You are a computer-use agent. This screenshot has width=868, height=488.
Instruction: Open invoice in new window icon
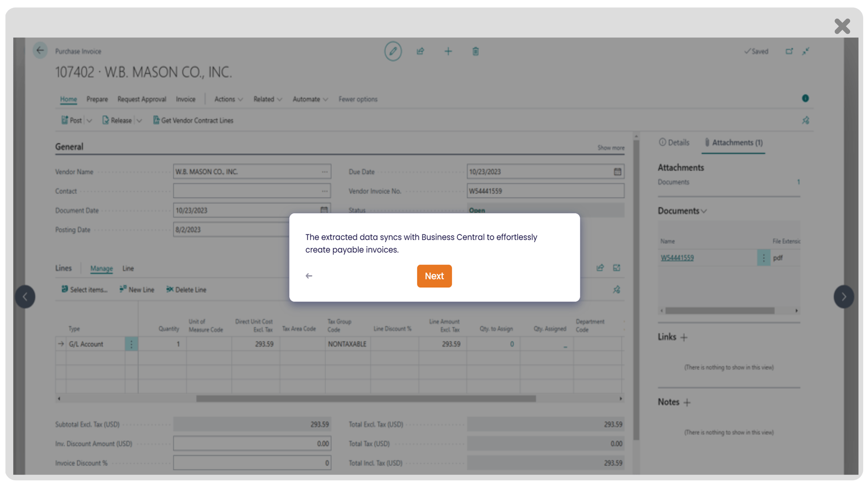tap(789, 51)
